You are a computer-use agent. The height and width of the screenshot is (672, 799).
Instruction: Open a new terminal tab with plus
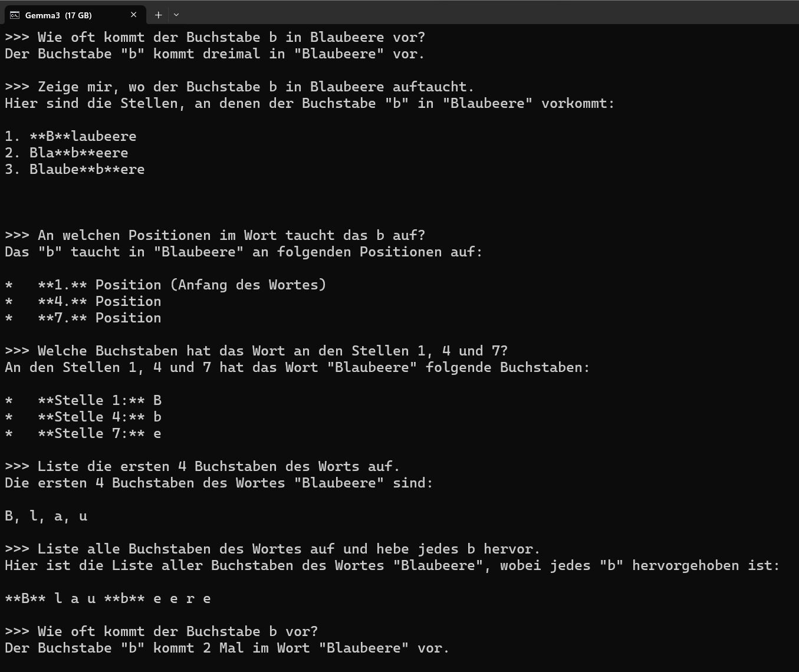pyautogui.click(x=158, y=15)
